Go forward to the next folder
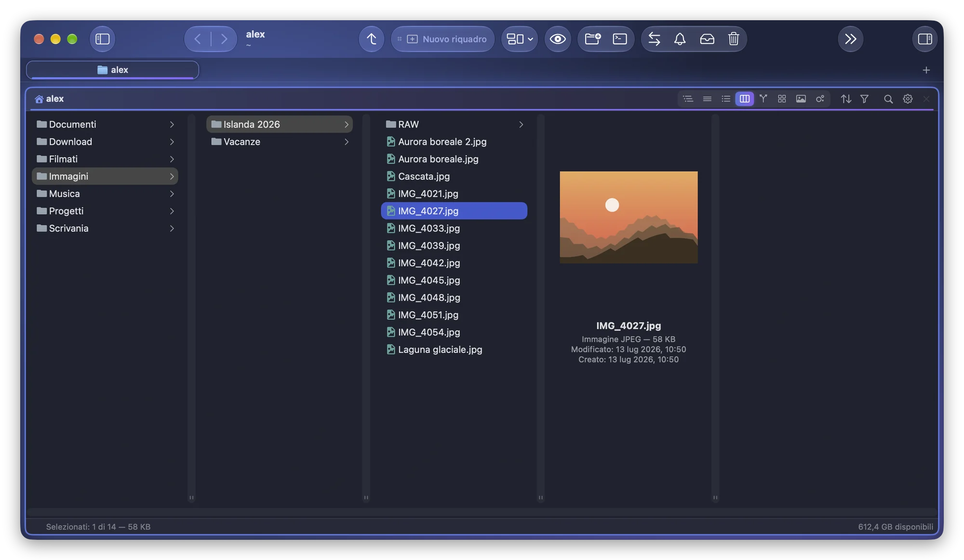The width and height of the screenshot is (964, 560). (x=224, y=39)
